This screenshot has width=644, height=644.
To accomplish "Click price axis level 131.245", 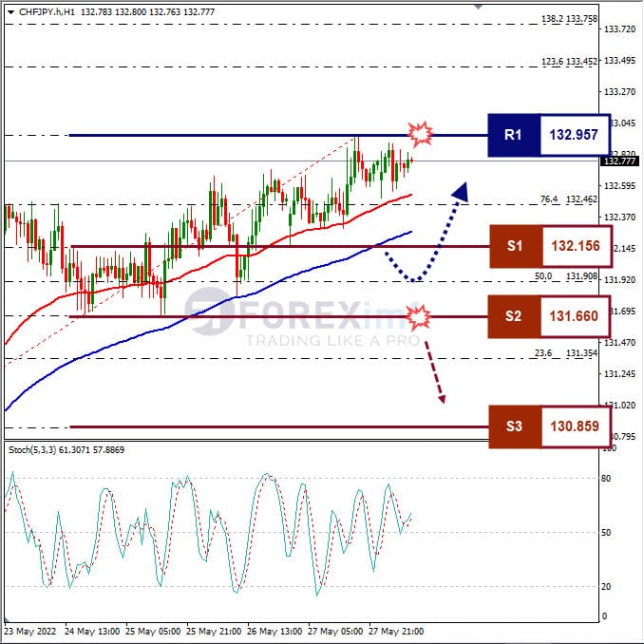I will [619, 373].
